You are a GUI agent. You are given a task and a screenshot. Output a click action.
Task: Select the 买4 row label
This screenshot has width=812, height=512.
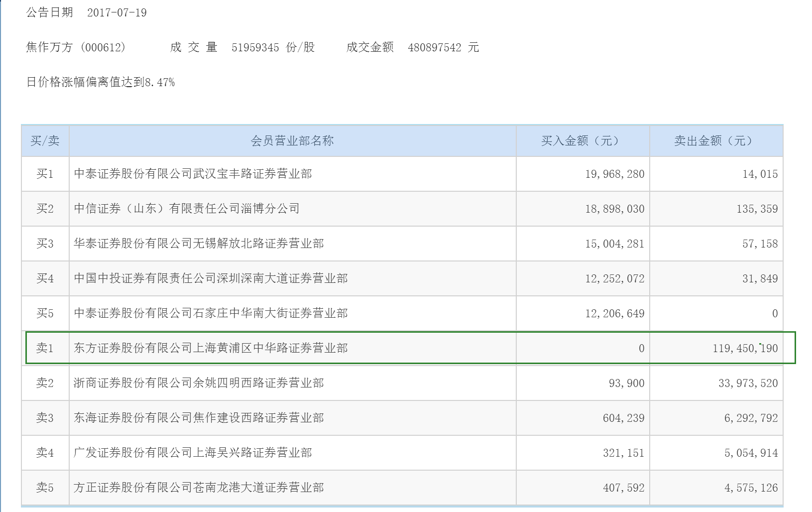pyautogui.click(x=45, y=278)
